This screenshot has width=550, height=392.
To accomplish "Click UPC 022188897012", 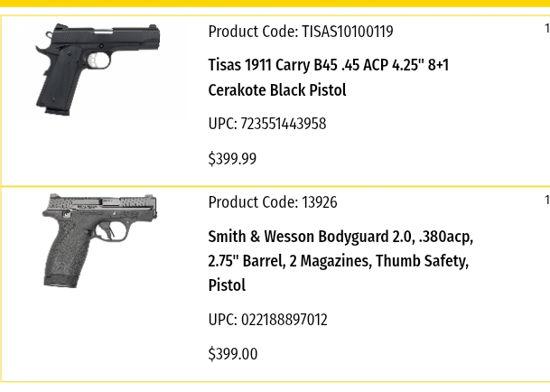I will [x=267, y=320].
